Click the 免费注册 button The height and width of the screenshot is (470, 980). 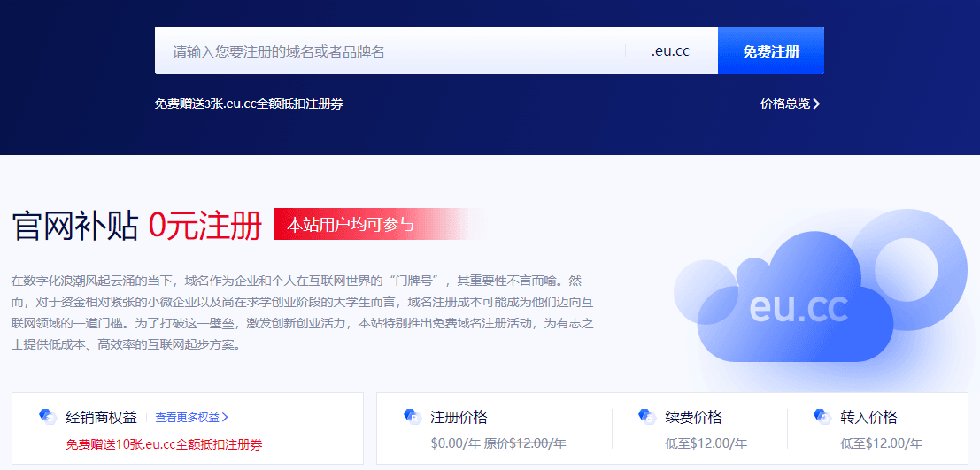pyautogui.click(x=770, y=50)
